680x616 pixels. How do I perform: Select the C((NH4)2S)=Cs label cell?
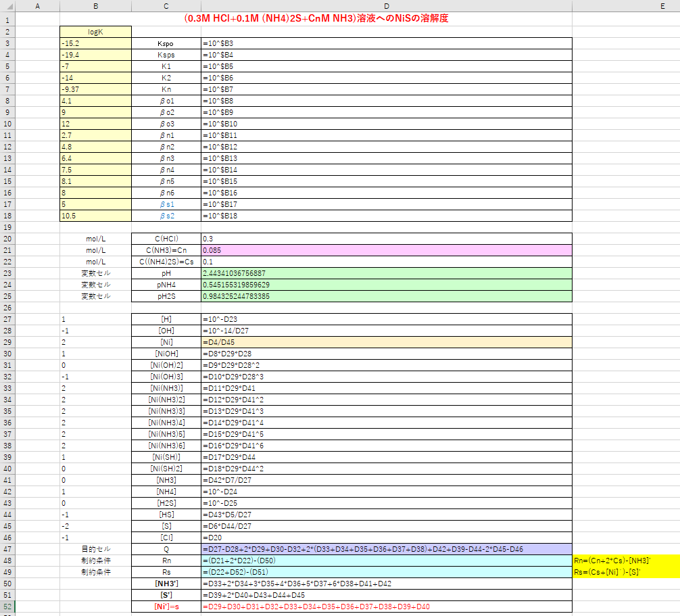[166, 262]
